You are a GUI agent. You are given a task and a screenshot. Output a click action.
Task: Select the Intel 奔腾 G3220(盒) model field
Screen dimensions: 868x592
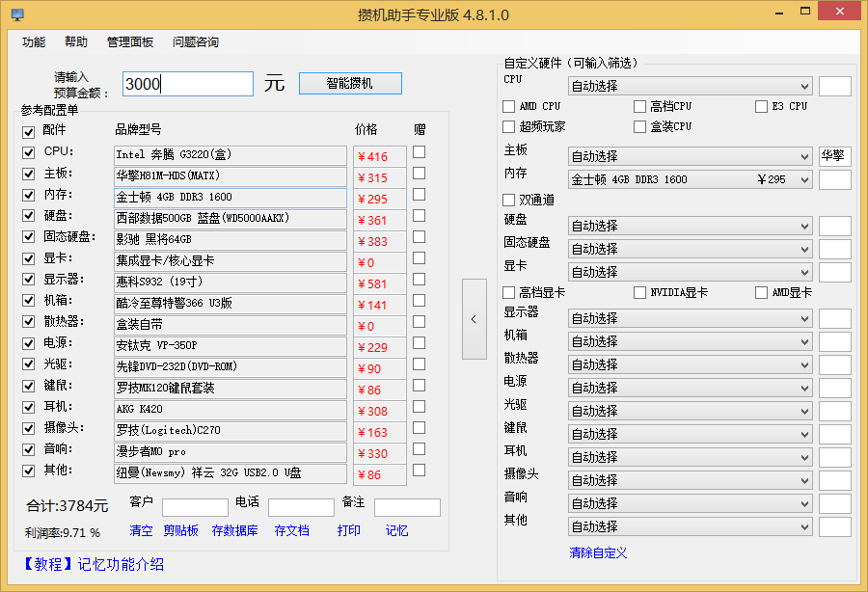[231, 155]
